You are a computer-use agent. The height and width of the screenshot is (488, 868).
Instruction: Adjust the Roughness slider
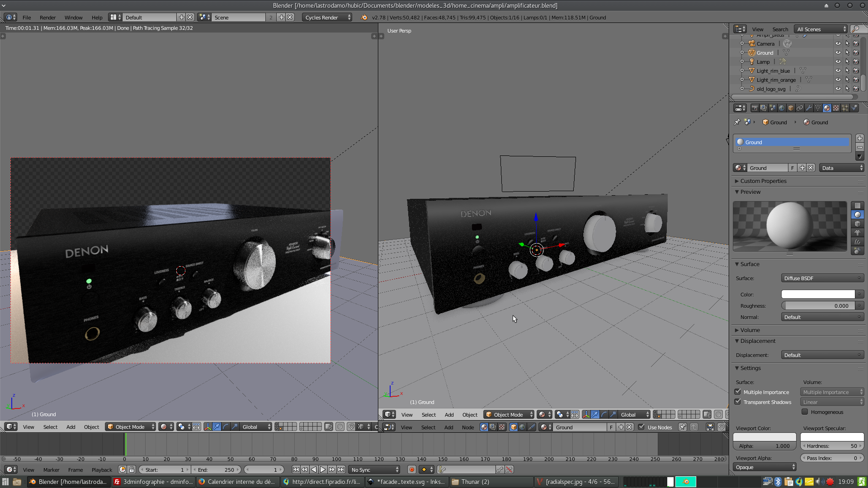point(818,306)
